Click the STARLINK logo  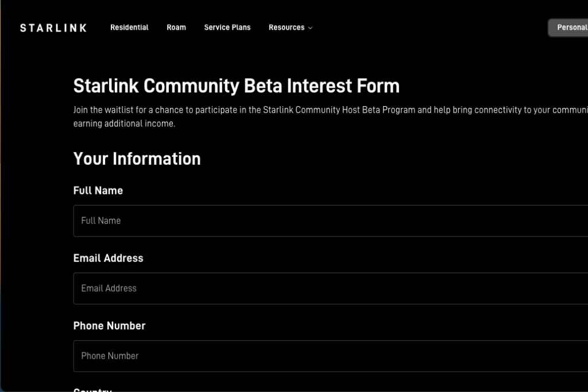(53, 28)
